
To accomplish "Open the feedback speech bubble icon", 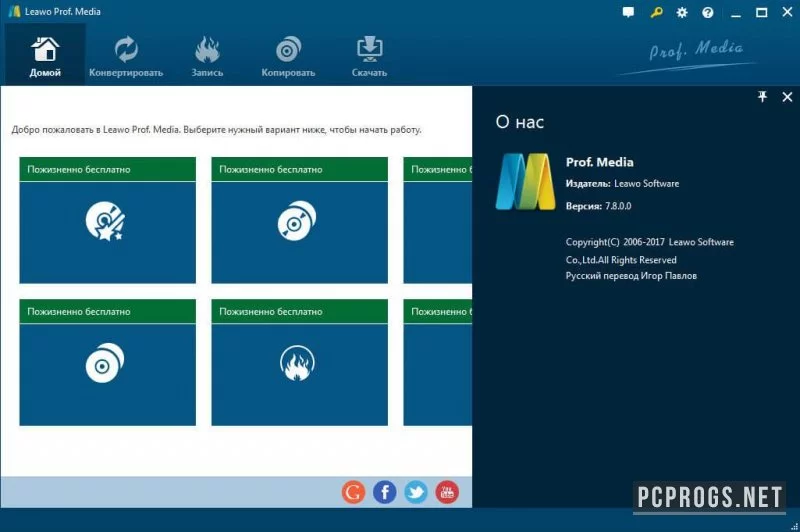I will 629,12.
